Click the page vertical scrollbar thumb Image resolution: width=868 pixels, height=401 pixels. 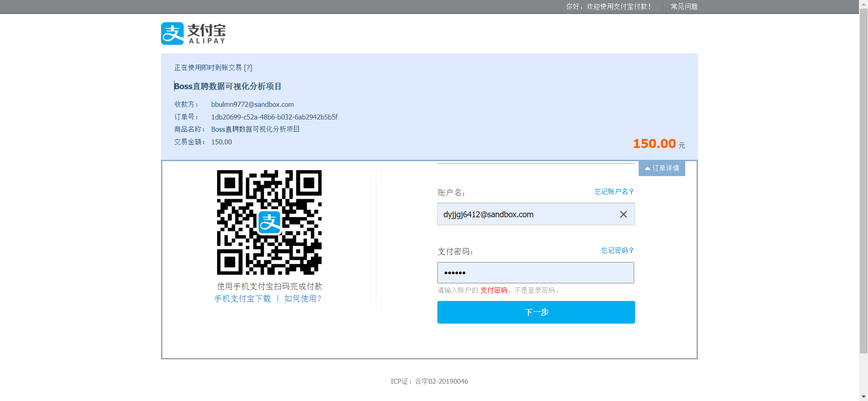pos(863,181)
